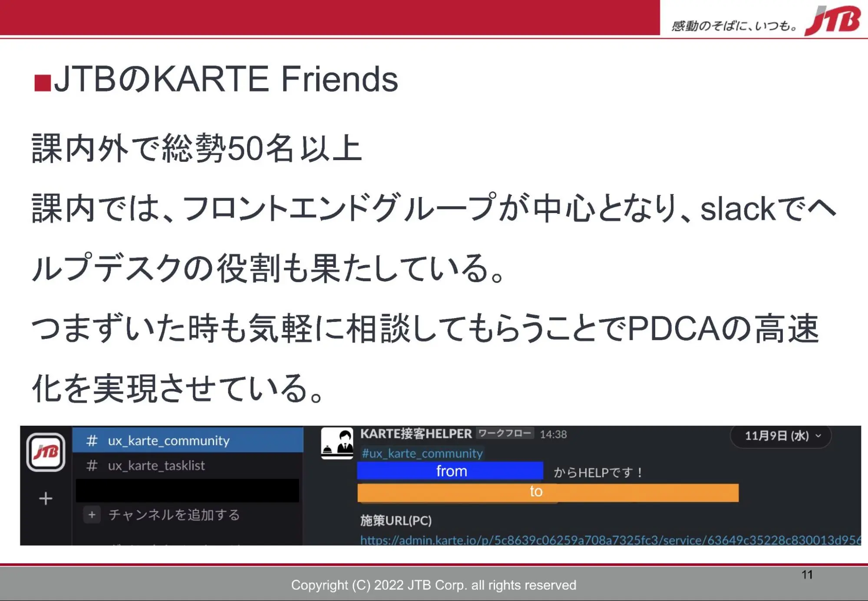Click the plus icon to add workspace
This screenshot has width=868, height=601.
tap(46, 498)
